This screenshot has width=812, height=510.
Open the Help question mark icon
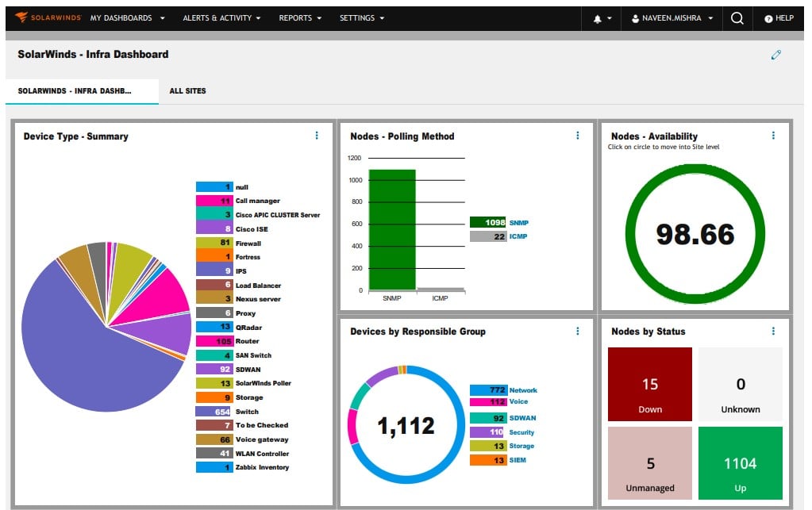(x=768, y=18)
